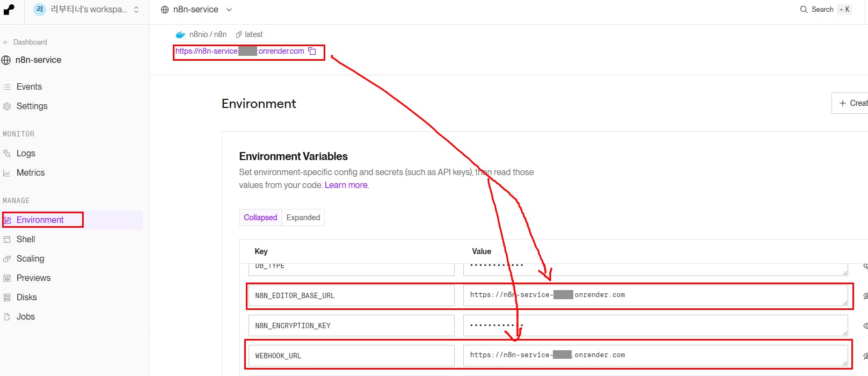This screenshot has width=868, height=376.
Task: Open the Search box
Action: (825, 9)
